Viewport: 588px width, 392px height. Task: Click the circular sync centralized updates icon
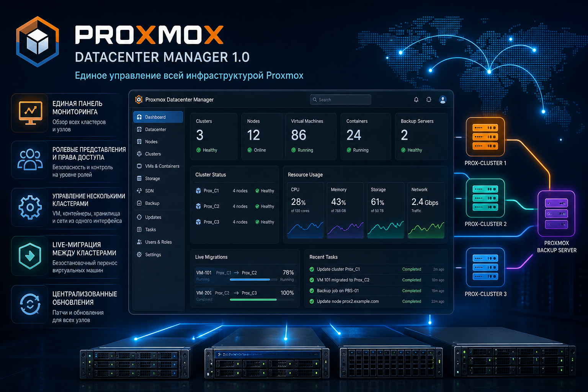30,304
